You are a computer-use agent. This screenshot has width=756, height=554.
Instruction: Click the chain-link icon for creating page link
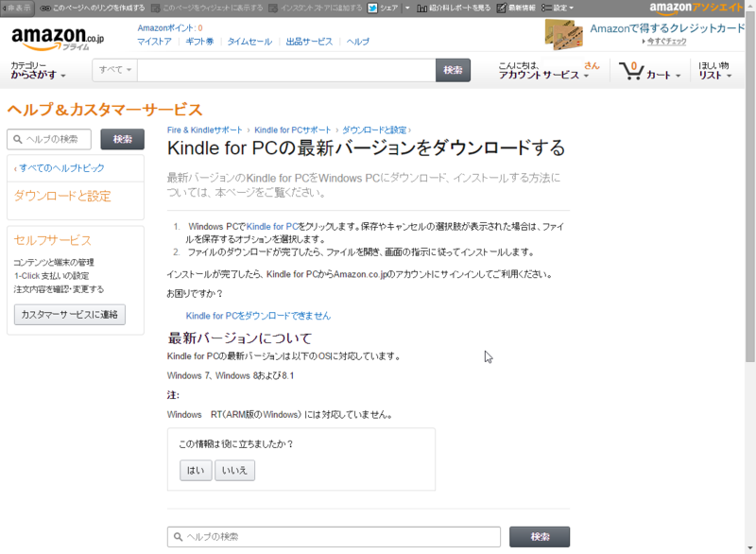[x=44, y=9]
